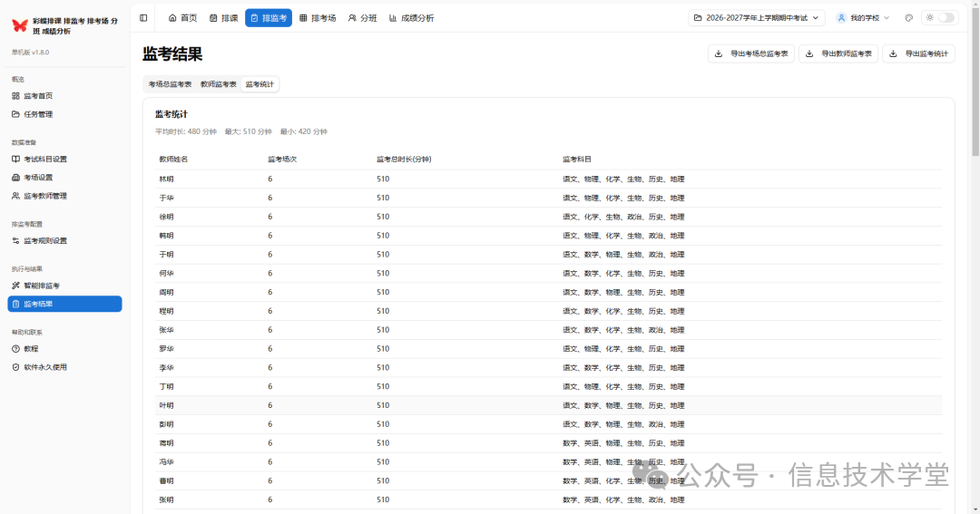
Task: Open 智能排监考 in sidebar
Action: pos(65,286)
